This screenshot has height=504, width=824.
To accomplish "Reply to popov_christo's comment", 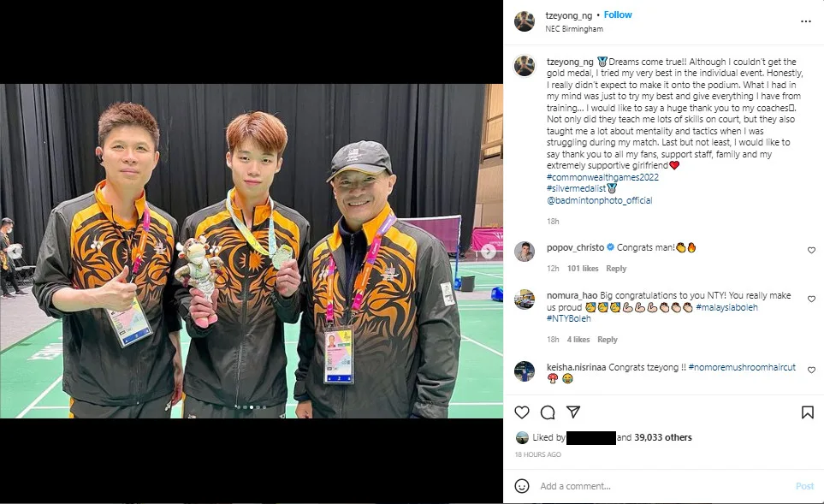I will coord(616,269).
